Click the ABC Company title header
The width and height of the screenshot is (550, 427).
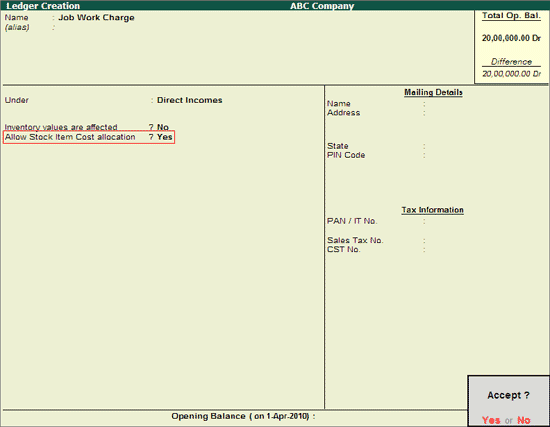[322, 6]
